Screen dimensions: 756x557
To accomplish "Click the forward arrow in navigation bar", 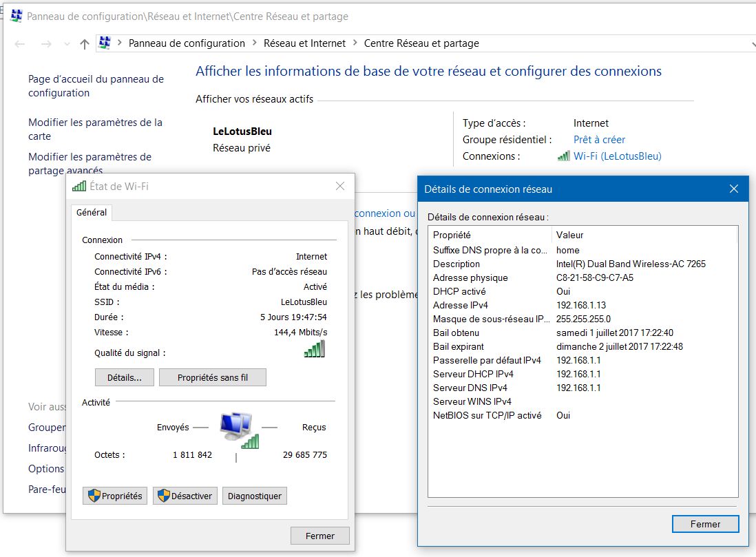I will coord(46,44).
